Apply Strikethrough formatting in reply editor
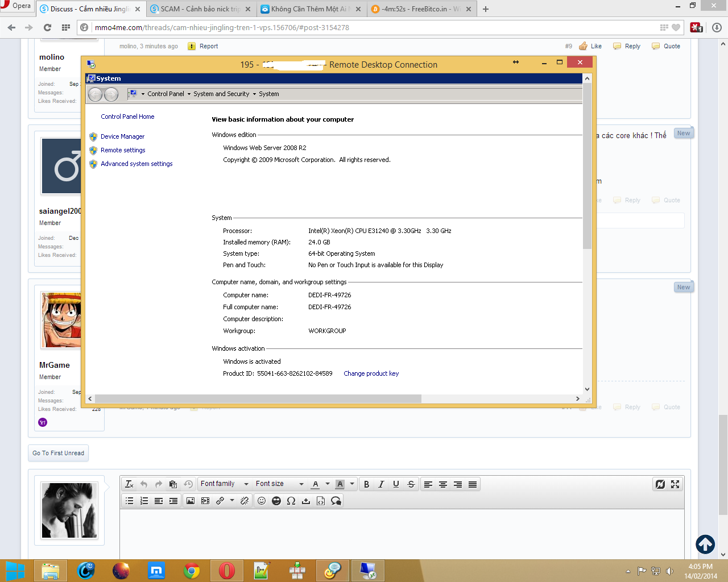The image size is (728, 582). (411, 484)
